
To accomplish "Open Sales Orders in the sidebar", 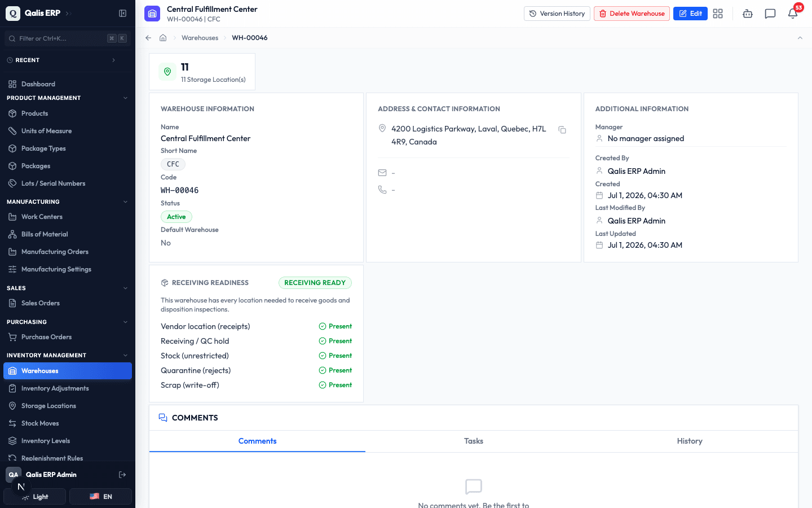I will pos(67,303).
